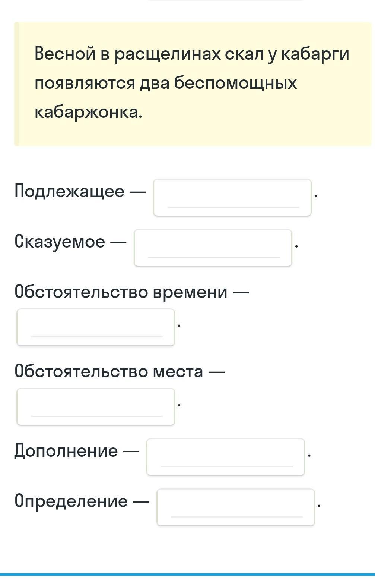This screenshot has height=588, width=375.
Task: Click the Сказуемое answer input field
Action: click(213, 248)
